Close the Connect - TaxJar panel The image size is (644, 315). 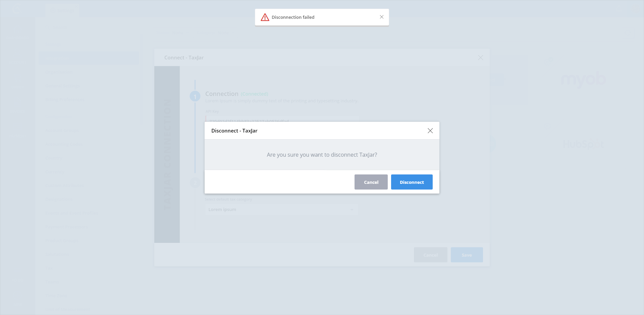480,58
